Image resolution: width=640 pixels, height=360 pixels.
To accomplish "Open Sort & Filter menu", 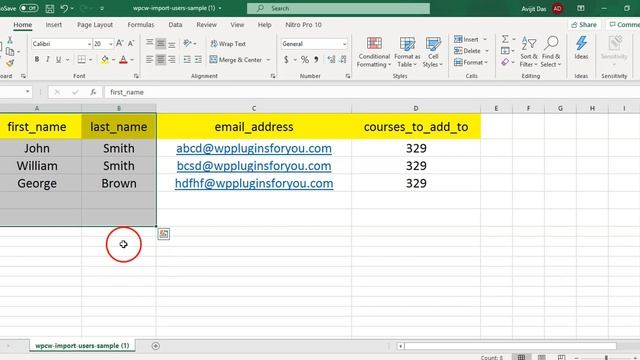I will [529, 52].
